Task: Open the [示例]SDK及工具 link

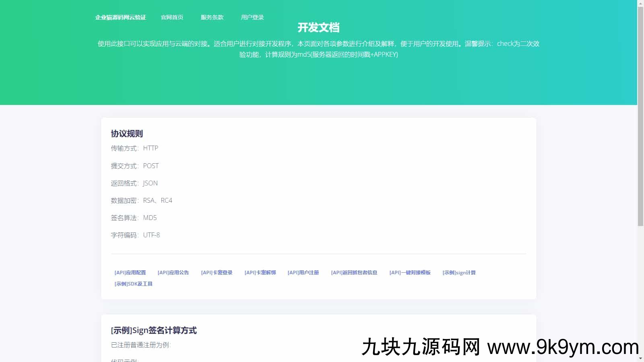Action: 133,284
